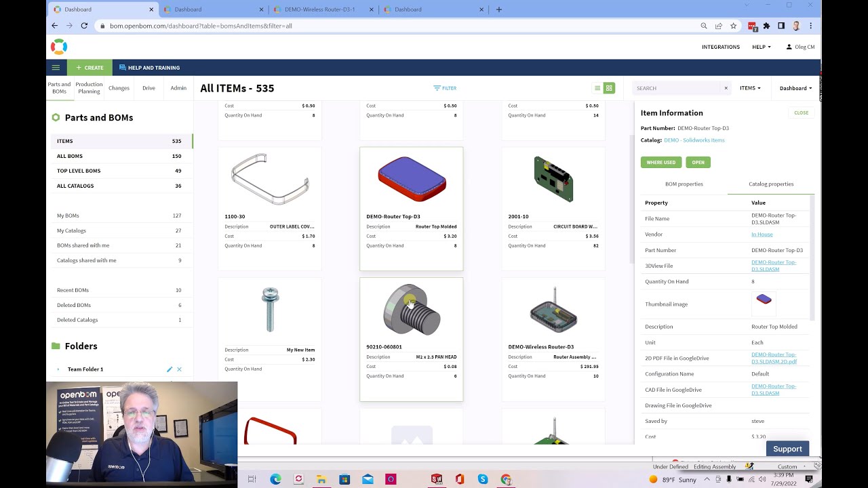Open the Office app from the taskbar

pos(460,479)
